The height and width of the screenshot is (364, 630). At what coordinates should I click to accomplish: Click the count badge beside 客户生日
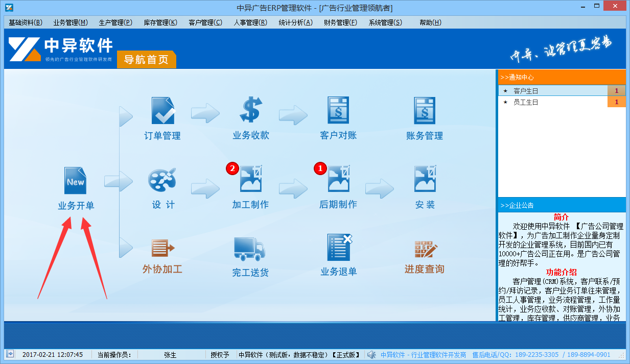[x=617, y=91]
